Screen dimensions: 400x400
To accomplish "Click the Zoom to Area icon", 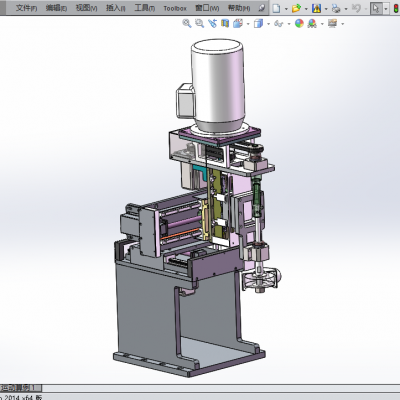I will coord(199,23).
